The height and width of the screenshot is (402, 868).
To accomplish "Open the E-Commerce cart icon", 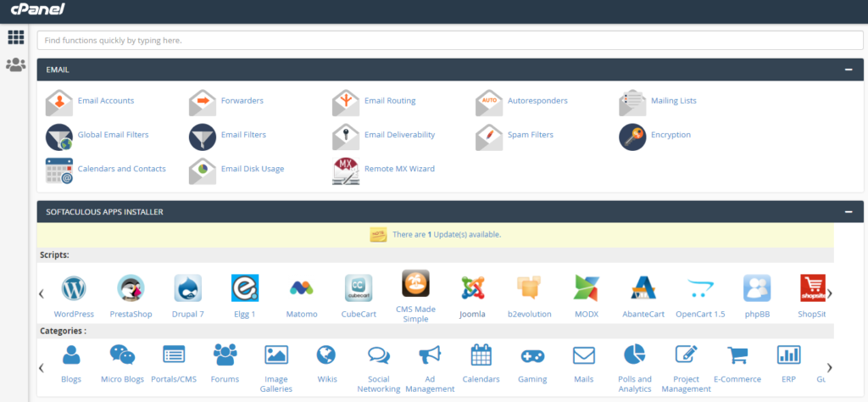I will point(737,355).
